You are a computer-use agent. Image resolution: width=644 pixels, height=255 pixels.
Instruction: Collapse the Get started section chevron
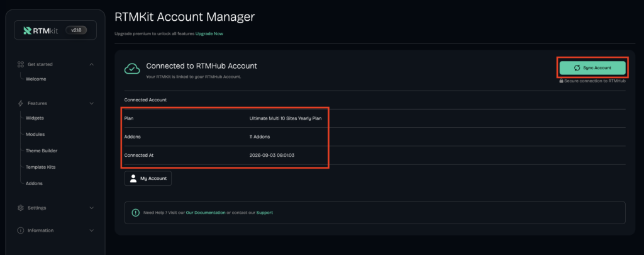(x=92, y=64)
